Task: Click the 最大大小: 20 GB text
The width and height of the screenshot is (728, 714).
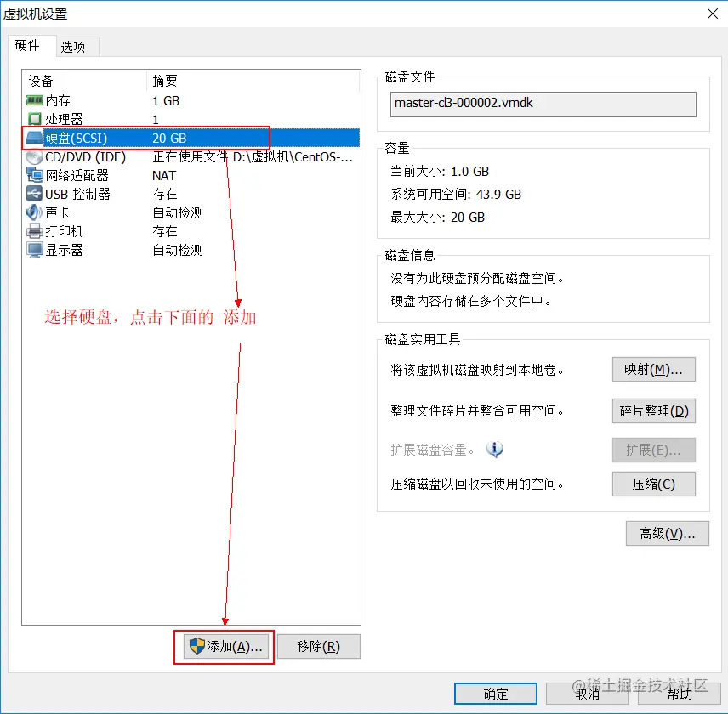Action: pos(437,217)
